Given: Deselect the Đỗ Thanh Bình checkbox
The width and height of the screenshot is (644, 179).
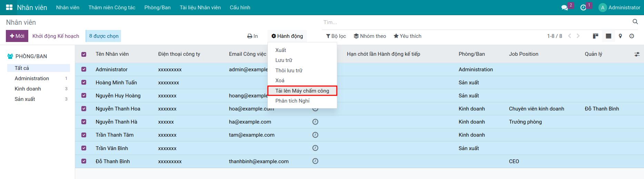Looking at the screenshot, I should click(84, 161).
